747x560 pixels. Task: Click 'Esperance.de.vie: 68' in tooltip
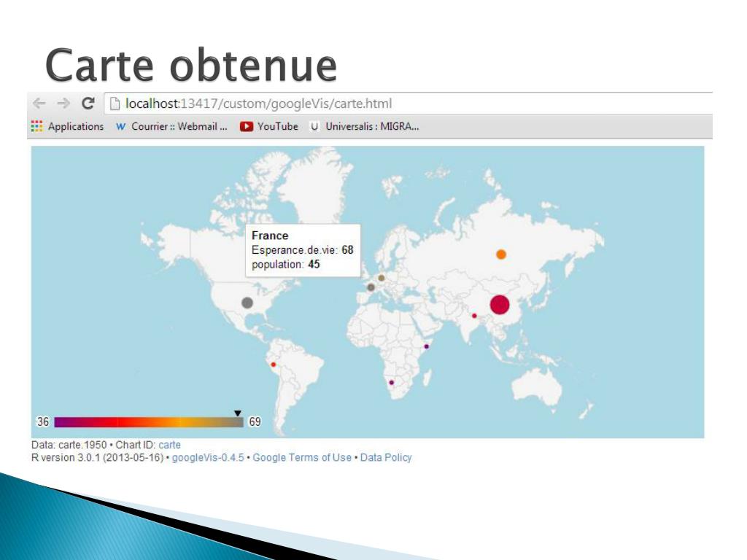click(303, 250)
